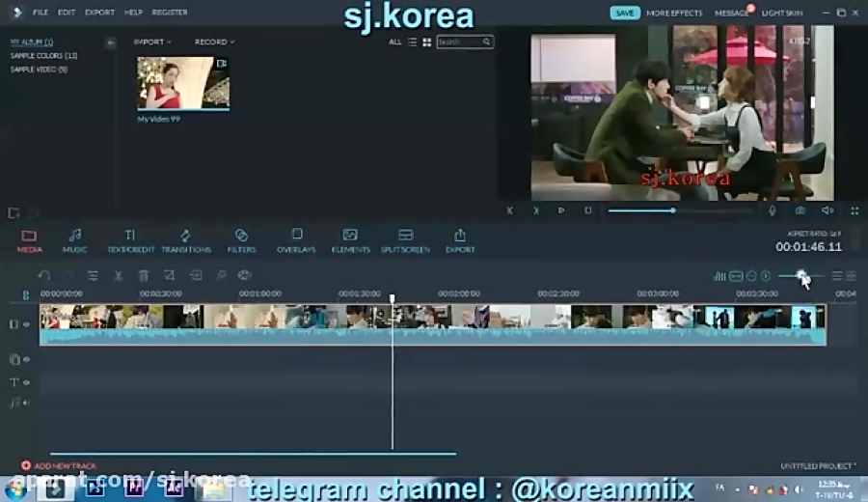This screenshot has width=868, height=502.
Task: Open the Overlays panel
Action: click(x=296, y=240)
